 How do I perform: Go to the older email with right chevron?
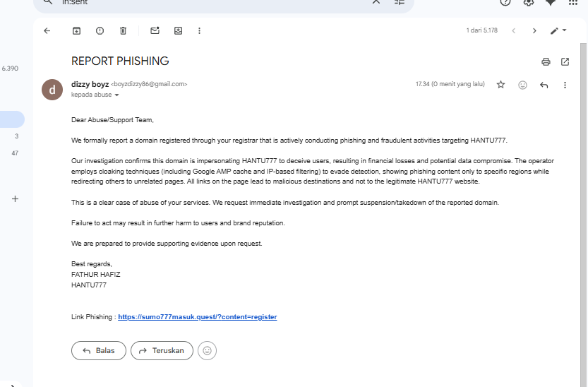(x=534, y=31)
